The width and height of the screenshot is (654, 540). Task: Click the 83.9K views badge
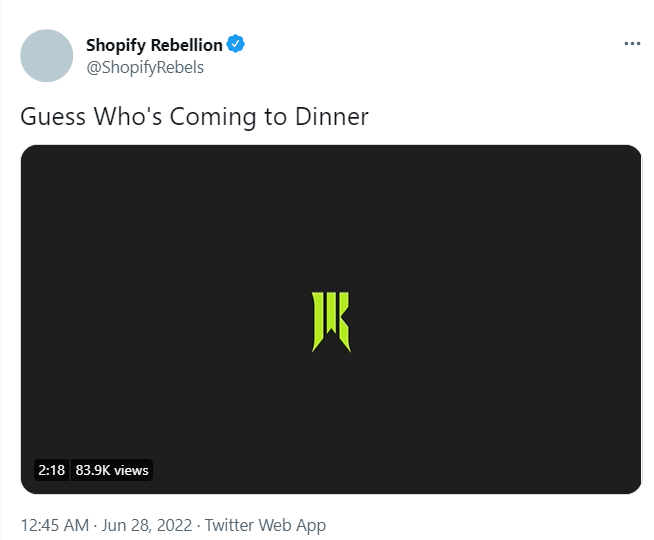click(112, 470)
